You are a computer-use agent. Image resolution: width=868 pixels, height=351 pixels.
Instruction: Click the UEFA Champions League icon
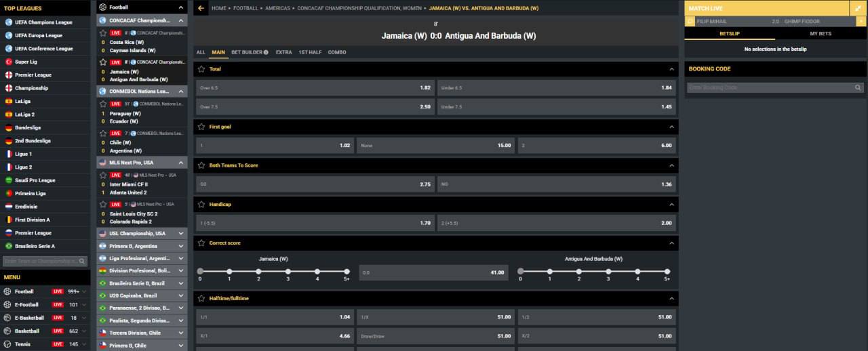point(9,22)
